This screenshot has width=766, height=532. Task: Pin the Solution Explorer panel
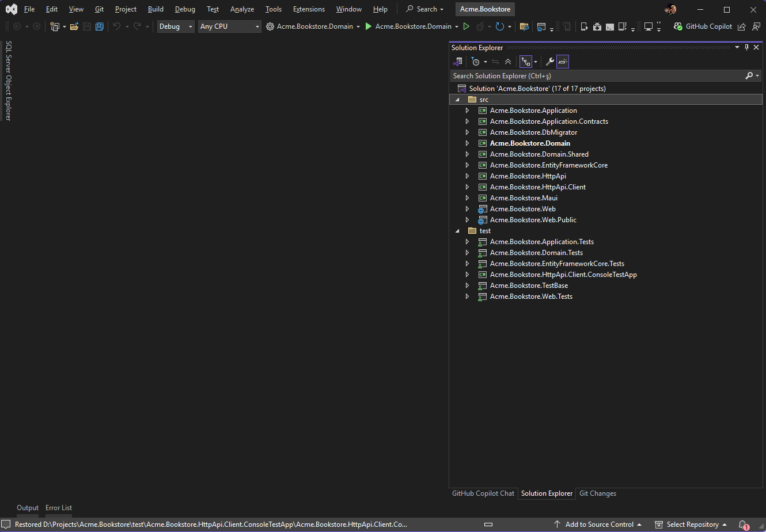pos(746,47)
